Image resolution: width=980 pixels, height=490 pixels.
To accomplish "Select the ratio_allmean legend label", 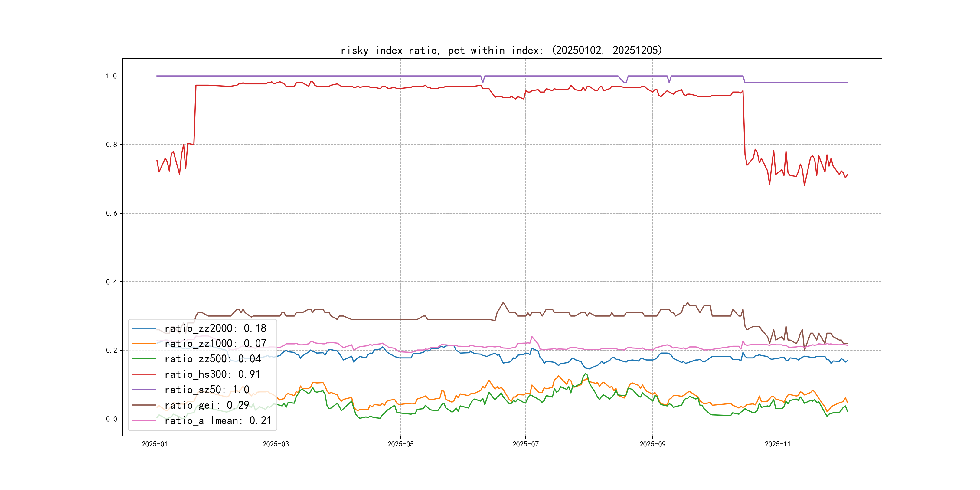I will pos(218,421).
